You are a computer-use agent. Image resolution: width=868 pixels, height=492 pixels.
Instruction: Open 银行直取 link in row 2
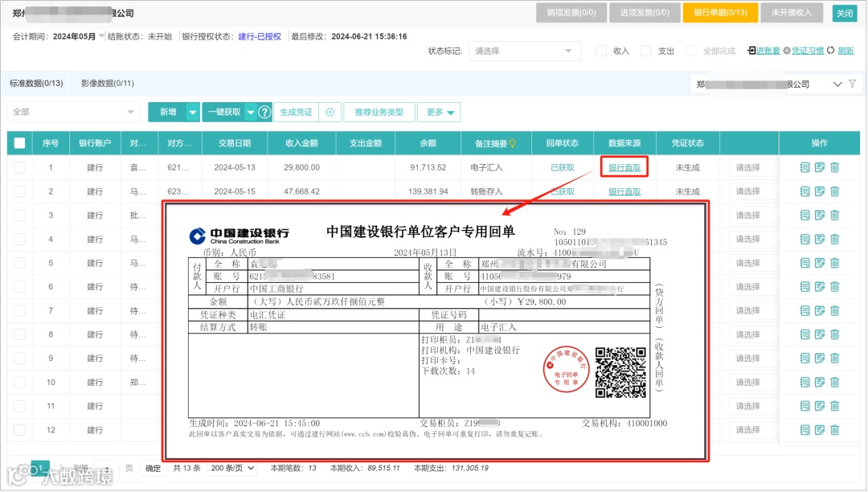624,191
